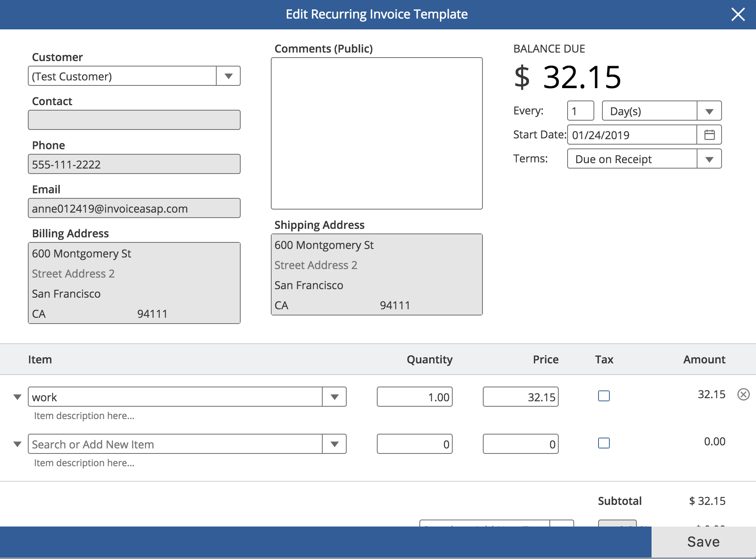The width and height of the screenshot is (756, 559).
Task: Click the work item Price field
Action: (x=520, y=397)
